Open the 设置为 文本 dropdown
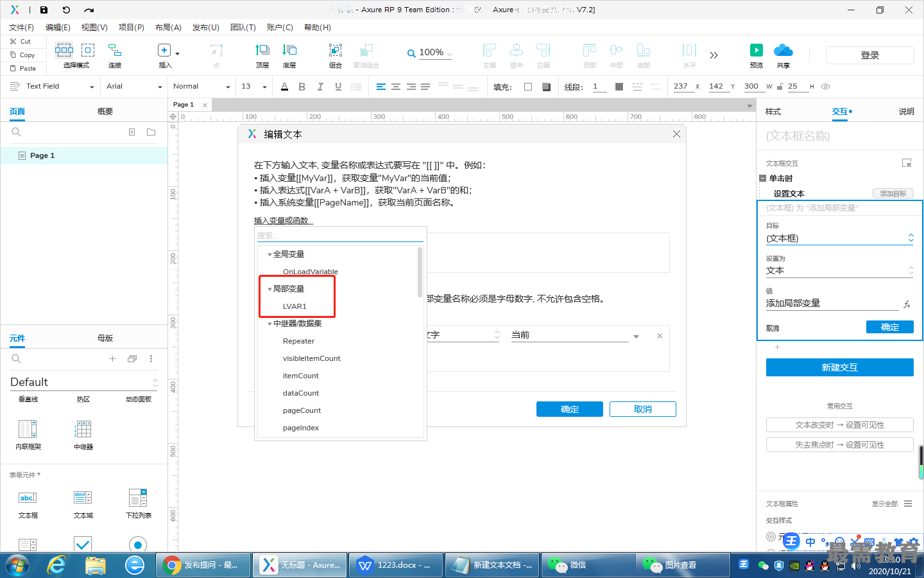 [x=839, y=270]
